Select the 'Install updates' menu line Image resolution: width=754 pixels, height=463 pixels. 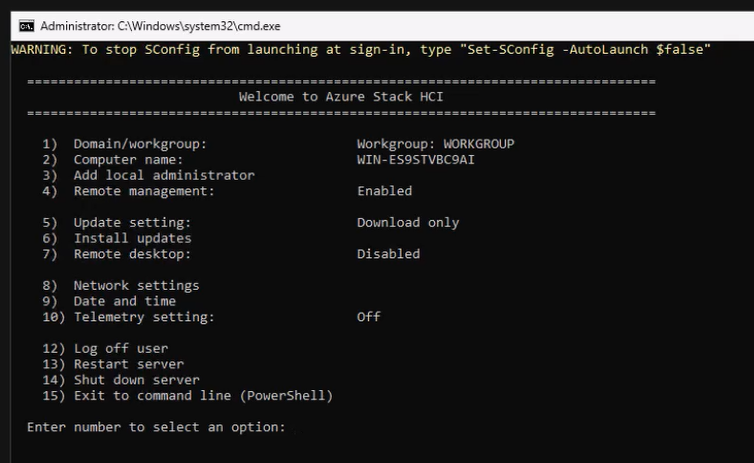tap(117, 238)
